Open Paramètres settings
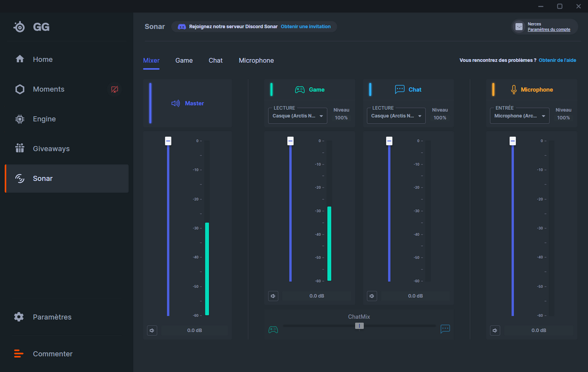 [67, 317]
